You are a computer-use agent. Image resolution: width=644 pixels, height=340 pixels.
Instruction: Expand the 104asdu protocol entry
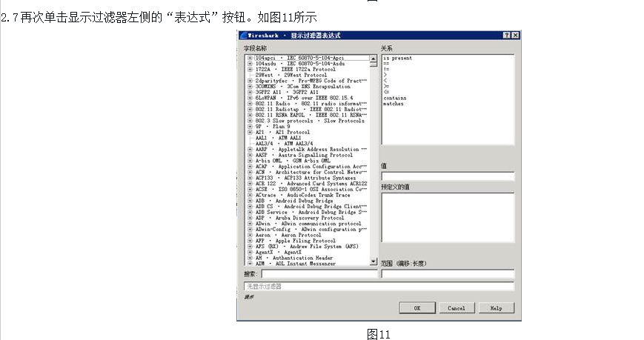point(250,64)
